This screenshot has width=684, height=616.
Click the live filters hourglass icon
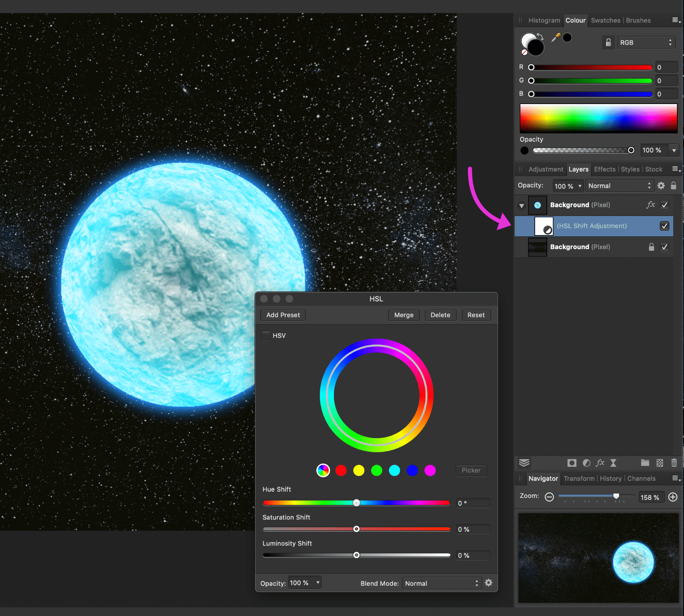pos(613,463)
